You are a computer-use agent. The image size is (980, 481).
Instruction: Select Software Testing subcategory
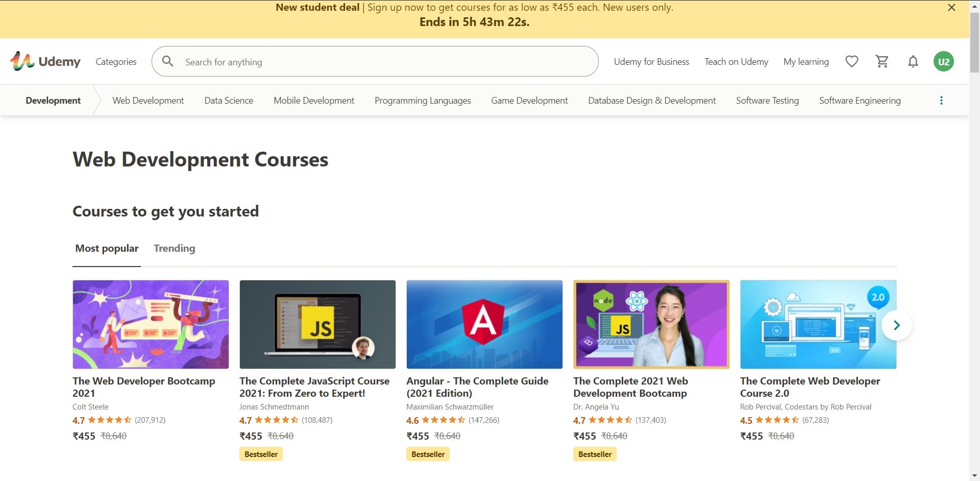[x=767, y=101]
